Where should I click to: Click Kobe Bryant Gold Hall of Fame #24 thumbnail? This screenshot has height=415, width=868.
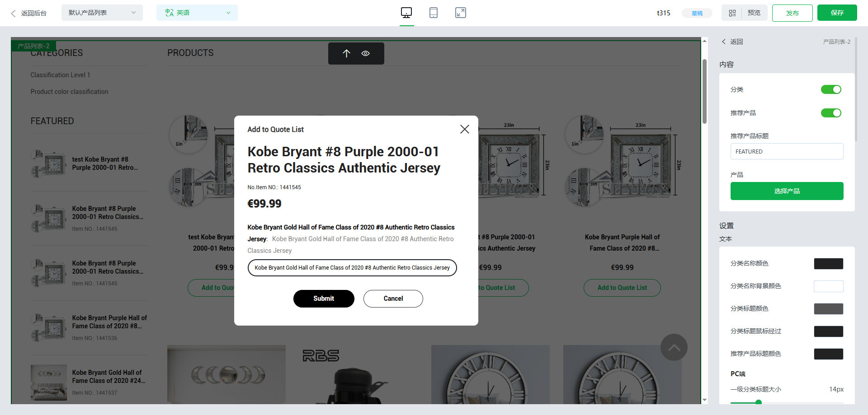point(49,382)
